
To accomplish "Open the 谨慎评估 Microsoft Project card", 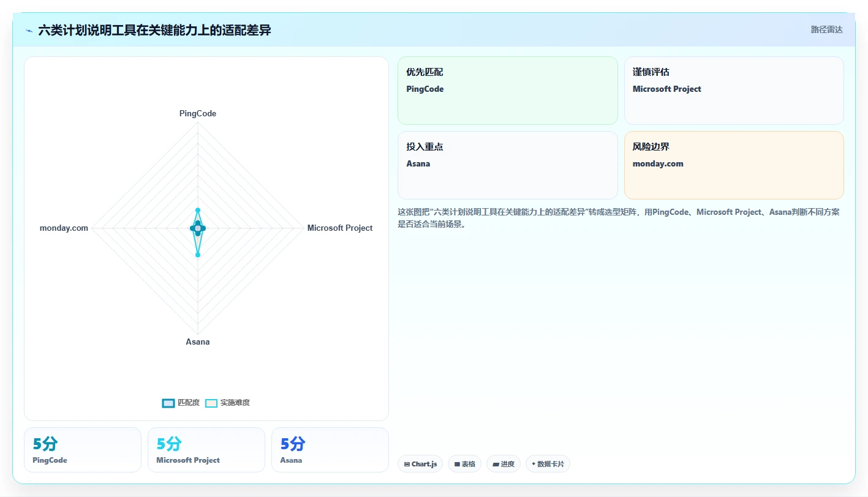I will tap(734, 91).
